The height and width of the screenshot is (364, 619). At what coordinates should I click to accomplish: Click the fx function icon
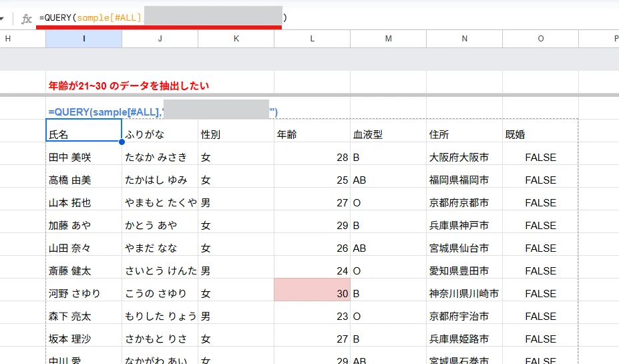point(26,19)
